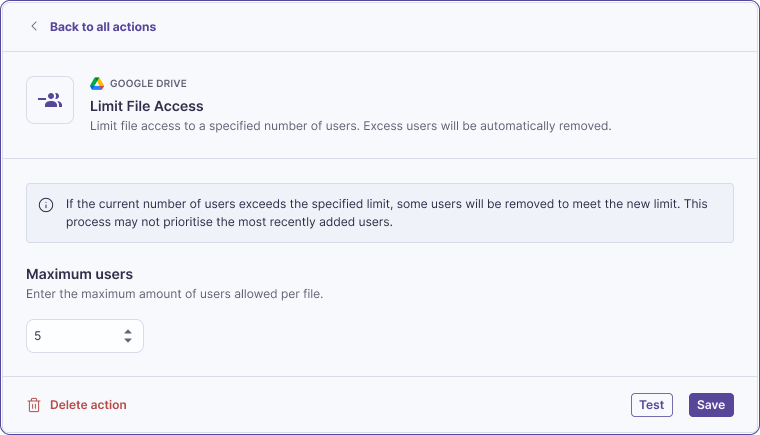
Task: Click the helper text under Maximum users
Action: 174,294
